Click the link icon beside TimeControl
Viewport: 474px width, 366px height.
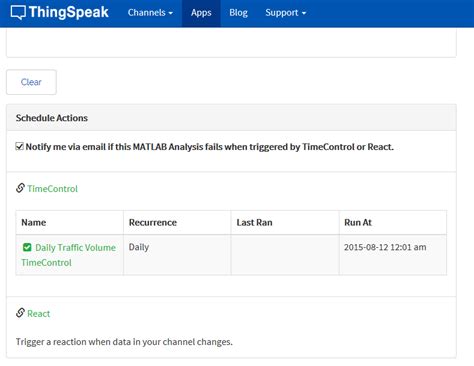[20, 188]
